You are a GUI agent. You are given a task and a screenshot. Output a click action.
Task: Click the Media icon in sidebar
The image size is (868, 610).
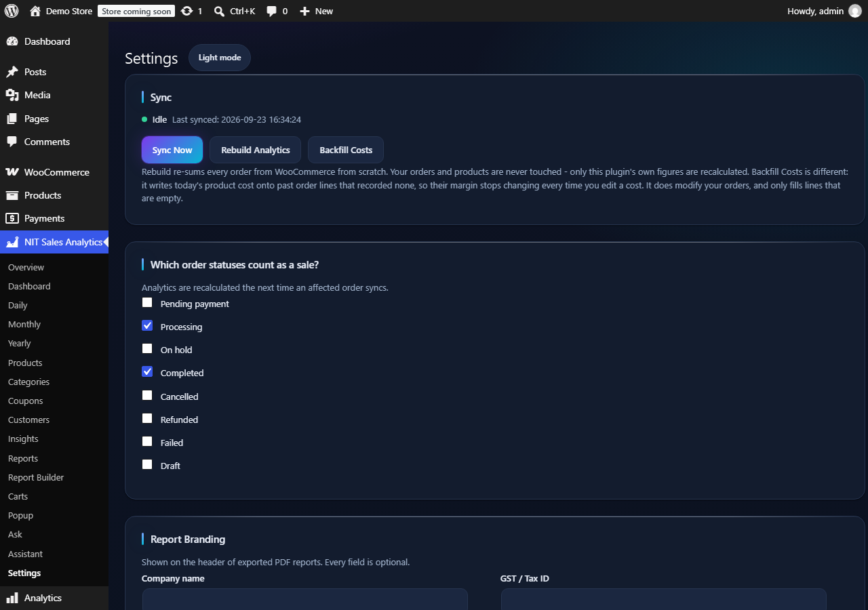(x=12, y=95)
